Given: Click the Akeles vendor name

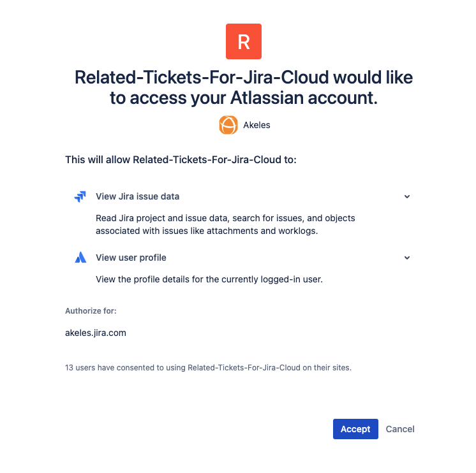Looking at the screenshot, I should point(257,125).
